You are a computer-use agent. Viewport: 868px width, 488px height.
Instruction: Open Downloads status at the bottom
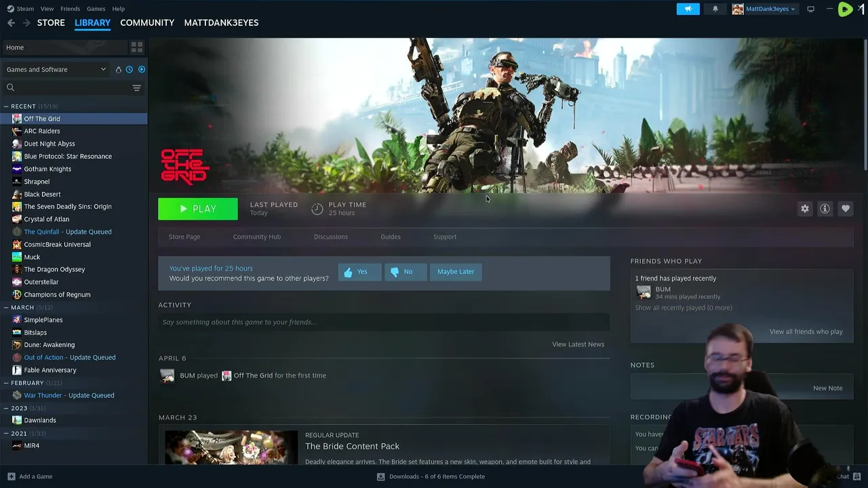(x=431, y=476)
